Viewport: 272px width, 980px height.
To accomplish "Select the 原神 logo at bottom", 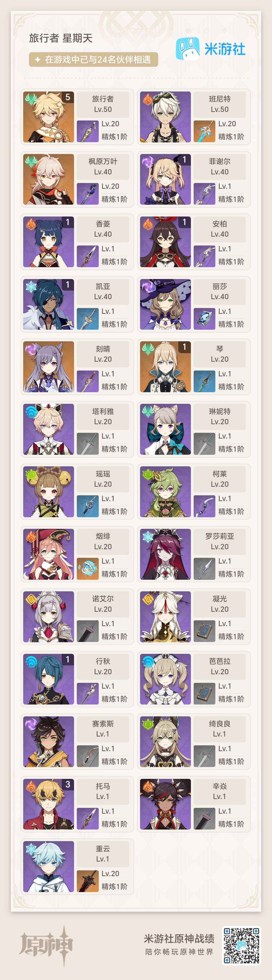I will click(46, 946).
